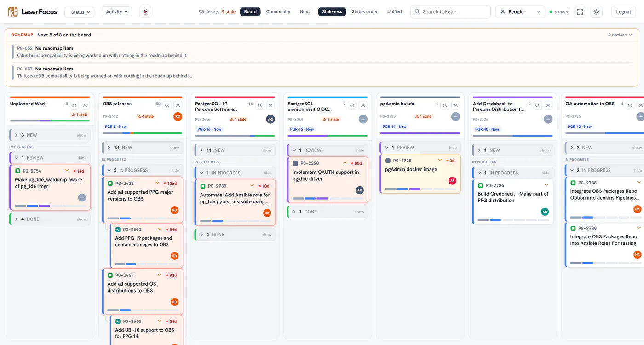Click SB avatar on PG-2736 card
644x345 pixels.
coord(545,212)
